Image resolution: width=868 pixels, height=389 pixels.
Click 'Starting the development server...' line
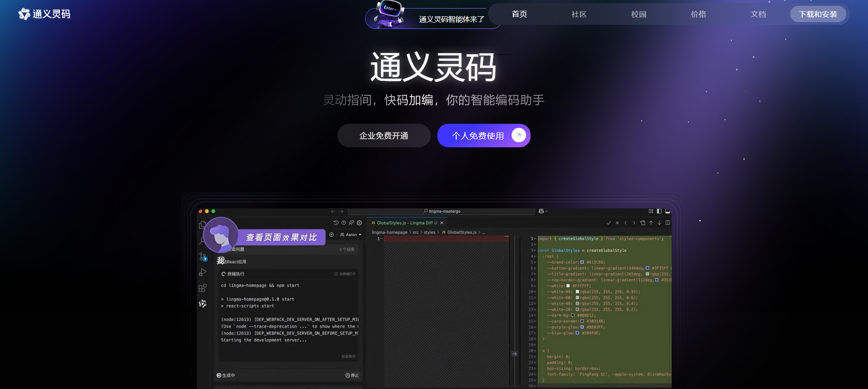[264, 340]
